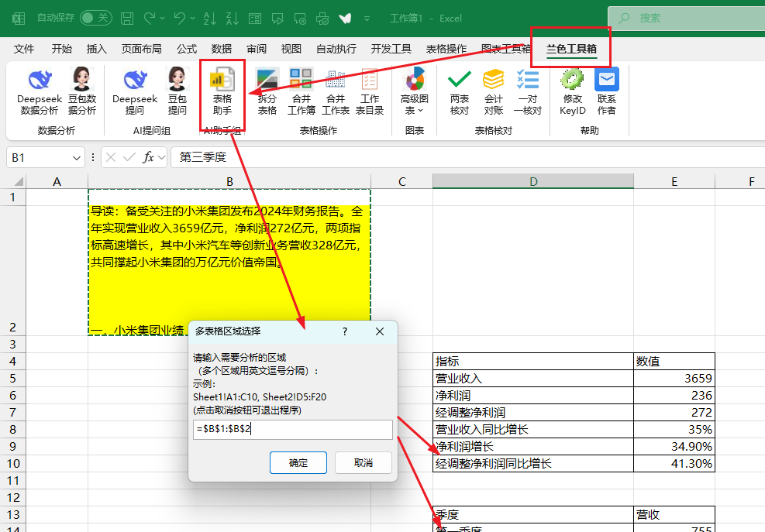Click 取消 in the dialog
This screenshot has height=532, width=765.
pyautogui.click(x=364, y=462)
